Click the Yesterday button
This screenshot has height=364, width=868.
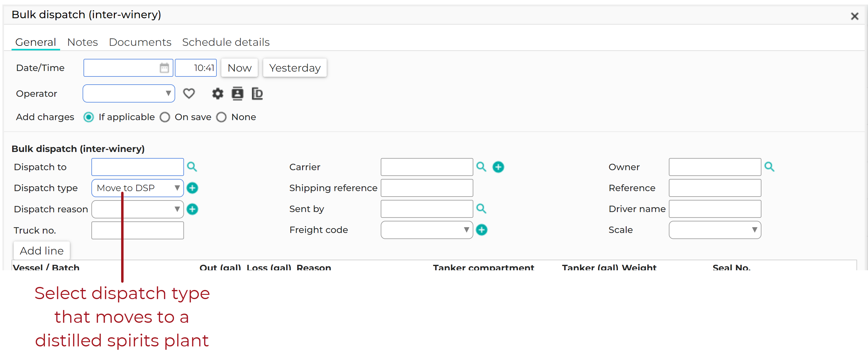coord(294,68)
